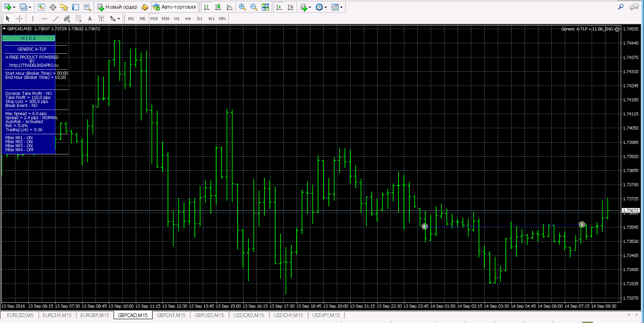The height and width of the screenshot is (323, 644).
Task: Select the Text Label tool
Action: click(x=101, y=18)
